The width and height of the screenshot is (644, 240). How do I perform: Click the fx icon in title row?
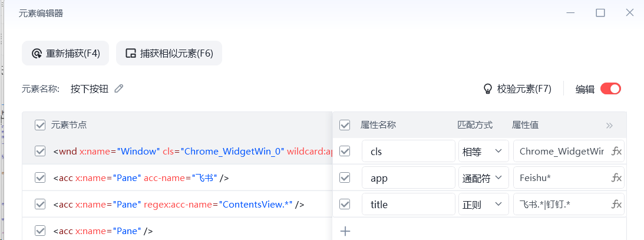coord(616,204)
